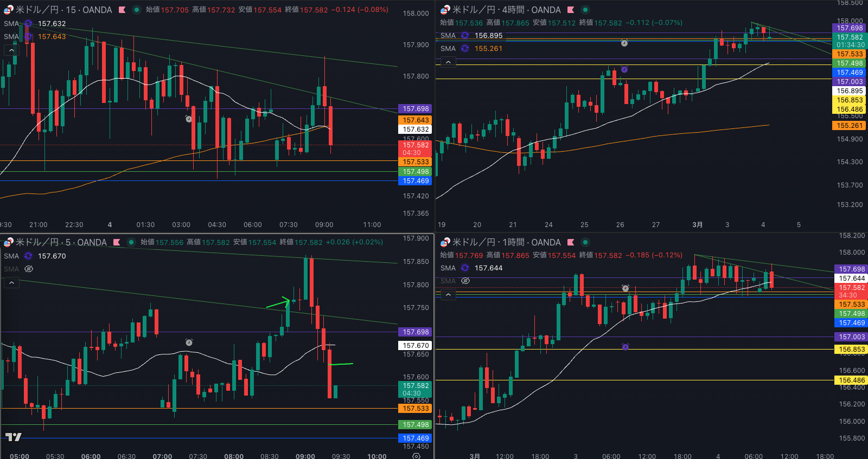Select the SMA 157.670 legend on 5-minute chart

(x=52, y=256)
